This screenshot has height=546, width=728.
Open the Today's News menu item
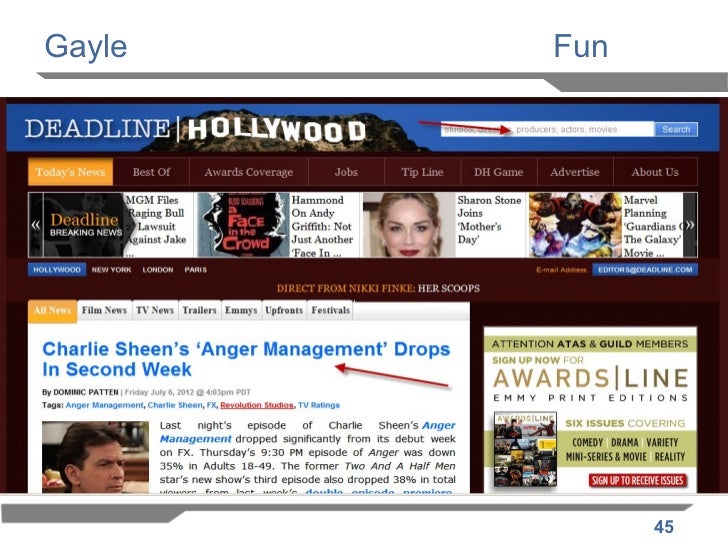71,172
